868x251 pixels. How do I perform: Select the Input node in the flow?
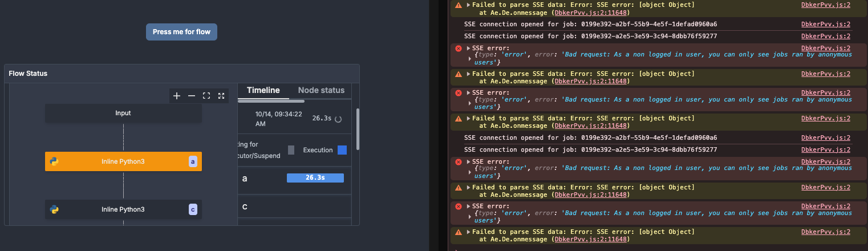click(123, 113)
